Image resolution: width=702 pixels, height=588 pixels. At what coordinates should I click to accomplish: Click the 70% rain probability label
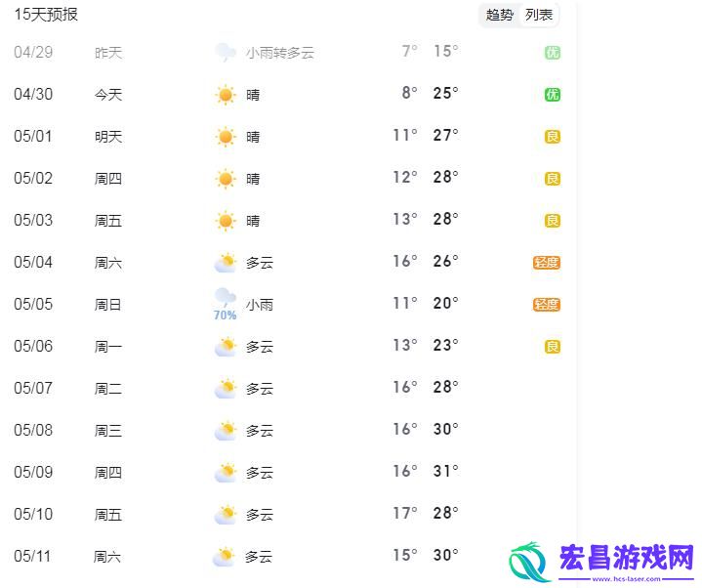click(225, 315)
